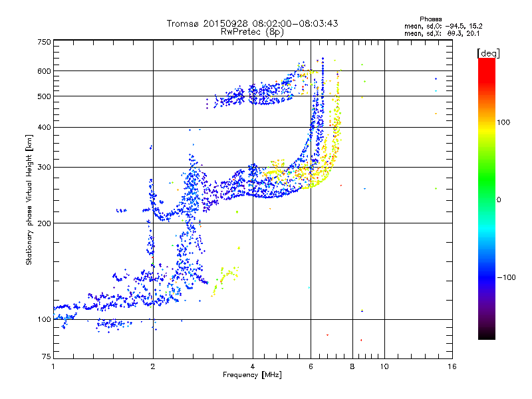
Task: Click x-axis tick label '6'
Action: [311, 366]
